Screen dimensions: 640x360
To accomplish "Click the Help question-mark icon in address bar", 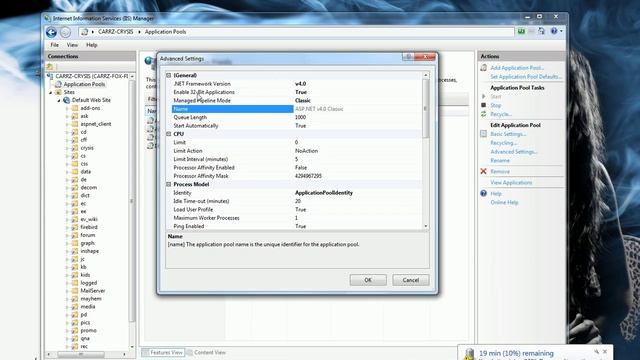I will coord(554,31).
